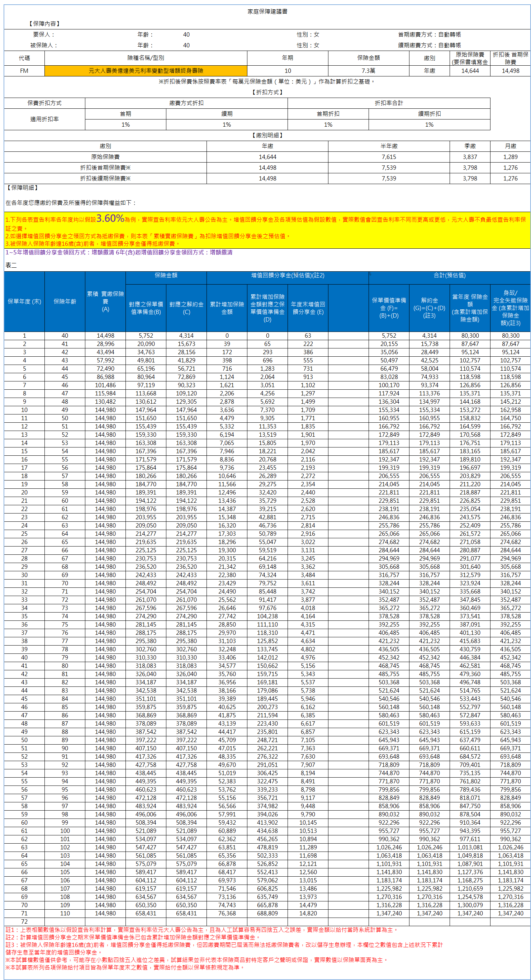The image size is (531, 980).
Task: Click the 半年繳 column header
Action: coord(389,146)
